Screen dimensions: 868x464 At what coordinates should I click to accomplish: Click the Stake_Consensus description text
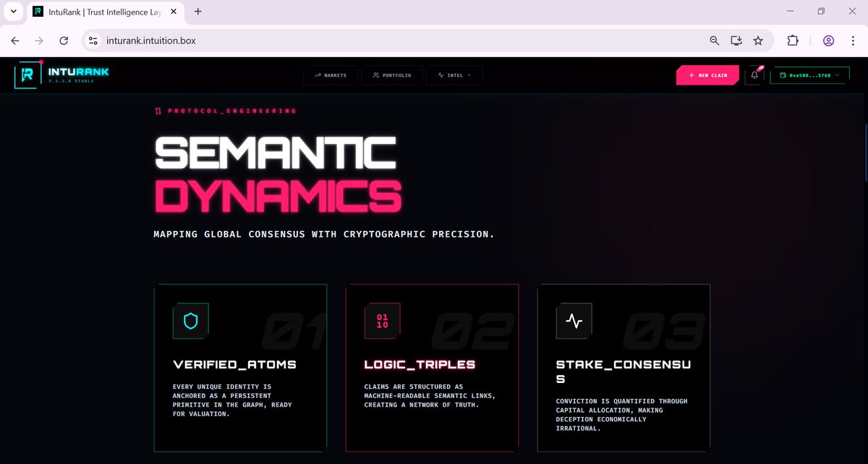click(x=621, y=415)
